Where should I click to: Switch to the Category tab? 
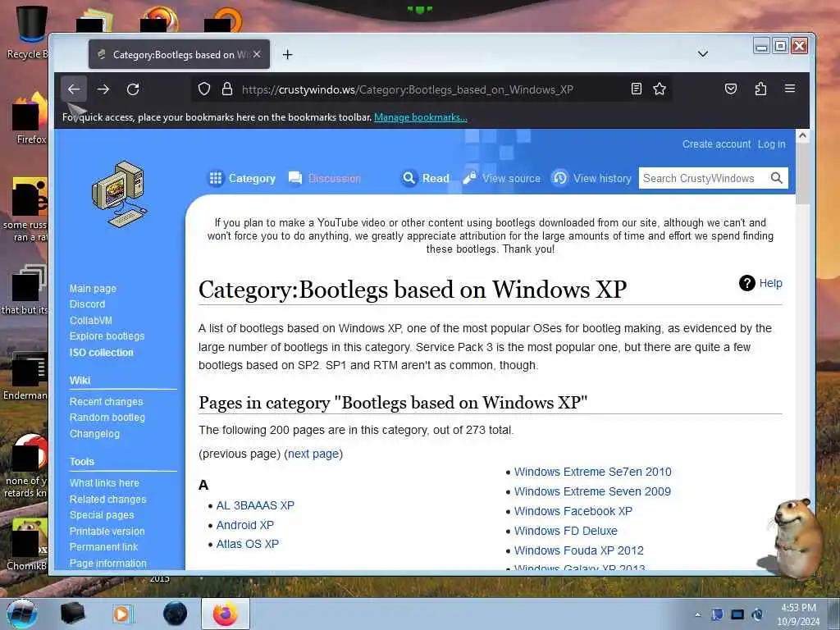click(x=242, y=178)
